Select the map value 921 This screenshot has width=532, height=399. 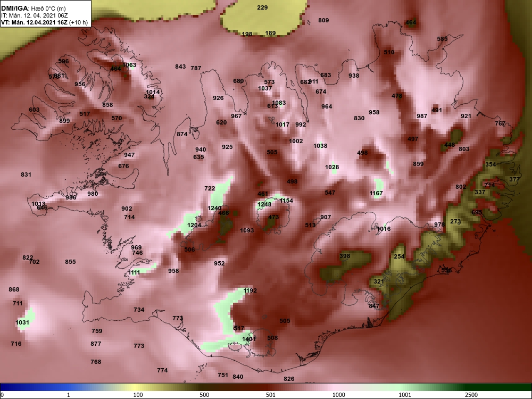point(466,116)
